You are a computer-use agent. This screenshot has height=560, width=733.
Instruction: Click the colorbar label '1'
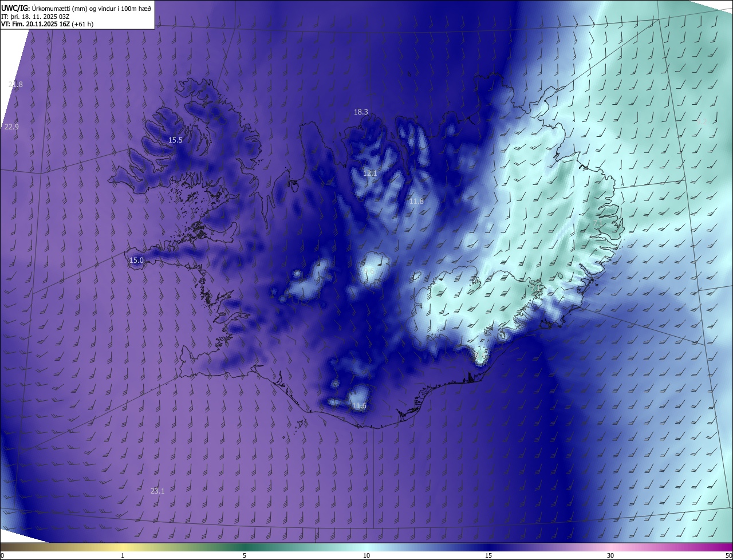123,555
